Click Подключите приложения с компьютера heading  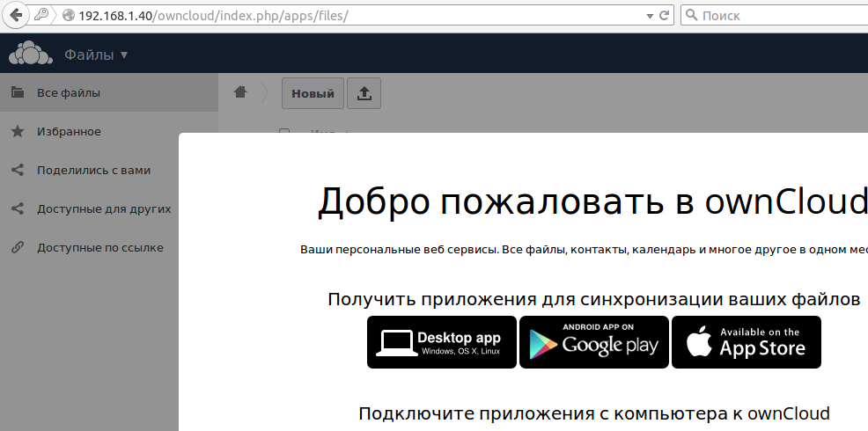pyautogui.click(x=594, y=413)
